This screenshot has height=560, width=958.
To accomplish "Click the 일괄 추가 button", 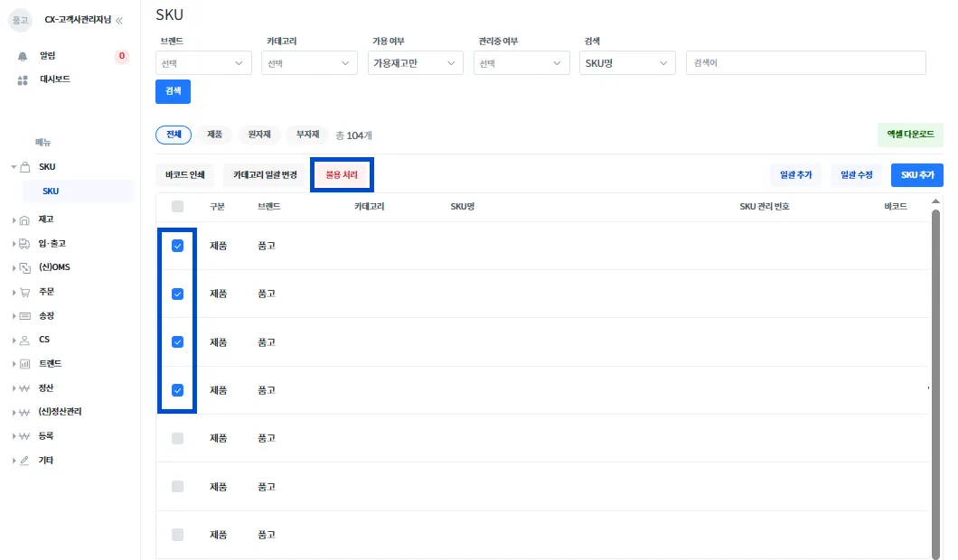I will click(x=795, y=174).
